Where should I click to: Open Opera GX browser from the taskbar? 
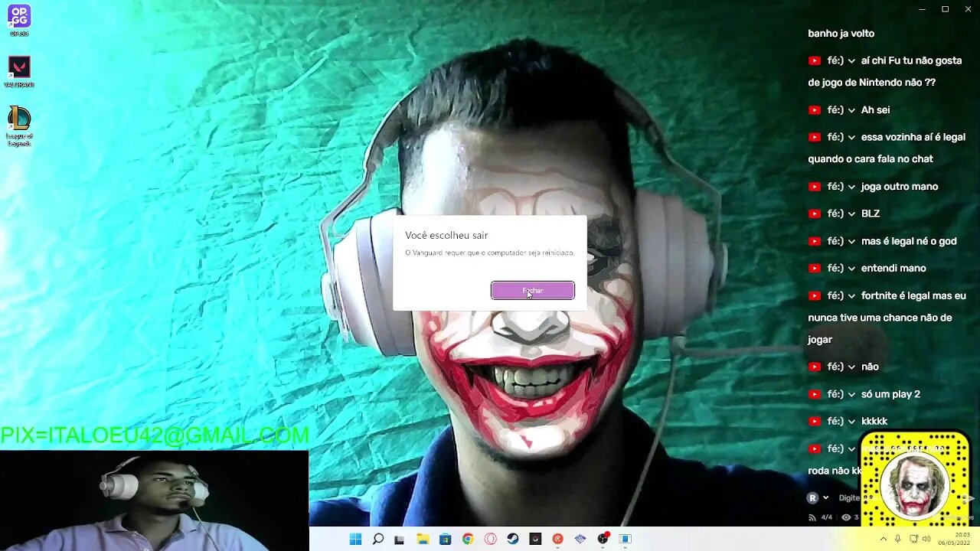490,539
